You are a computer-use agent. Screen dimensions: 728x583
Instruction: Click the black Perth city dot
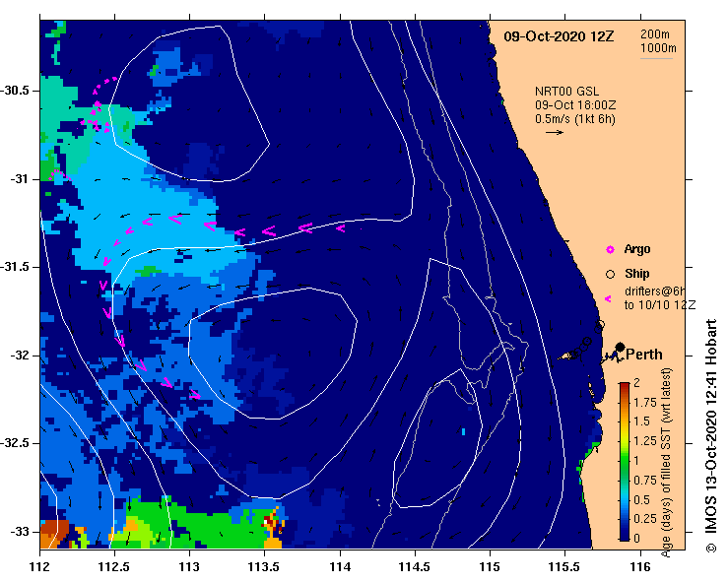(620, 347)
